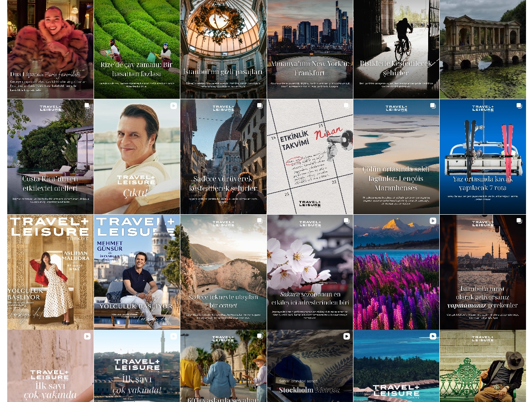Open Bisikletle keşfedilecek şehirler post
This screenshot has width=532, height=402.
pos(396,49)
